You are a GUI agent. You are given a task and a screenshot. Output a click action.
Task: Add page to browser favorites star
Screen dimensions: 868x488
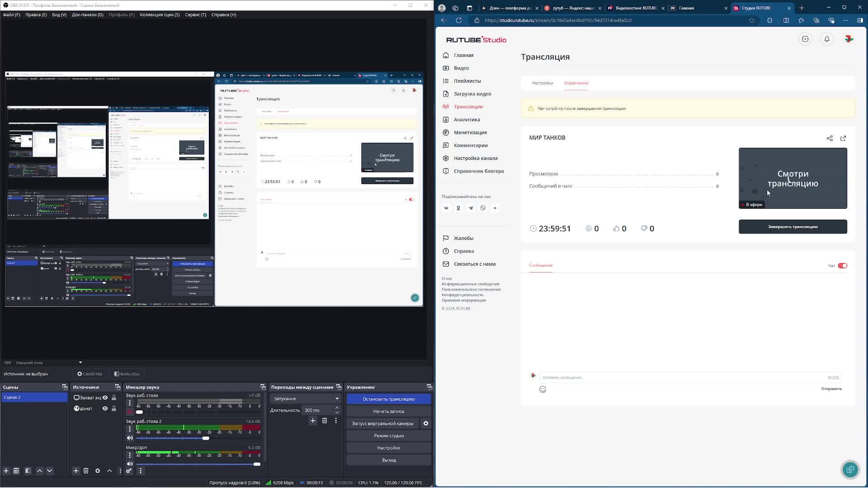(751, 20)
